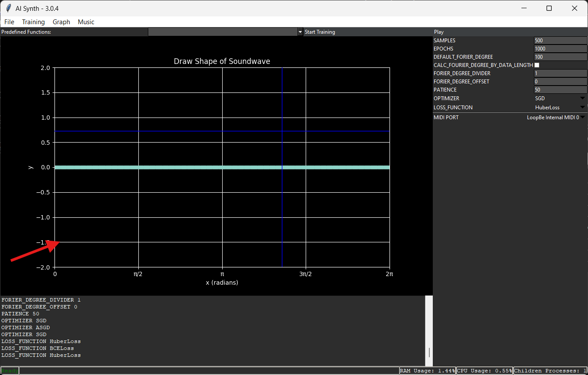Open the MIDI PORT dropdown LoopBe Internal MIDI
Viewport: 588px width, 375px height.
(556, 118)
